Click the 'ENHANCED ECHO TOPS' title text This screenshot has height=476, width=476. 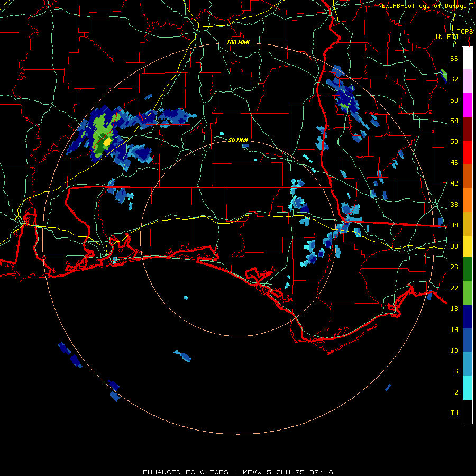pyautogui.click(x=186, y=472)
